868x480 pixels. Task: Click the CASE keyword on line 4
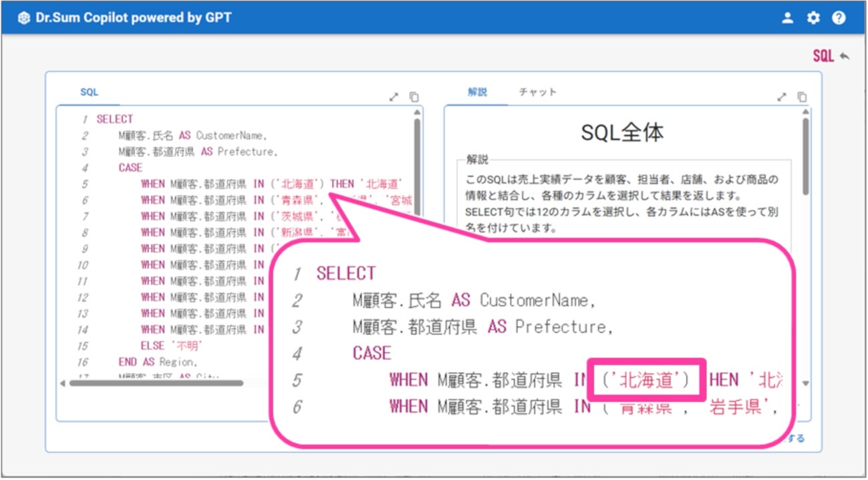(130, 168)
